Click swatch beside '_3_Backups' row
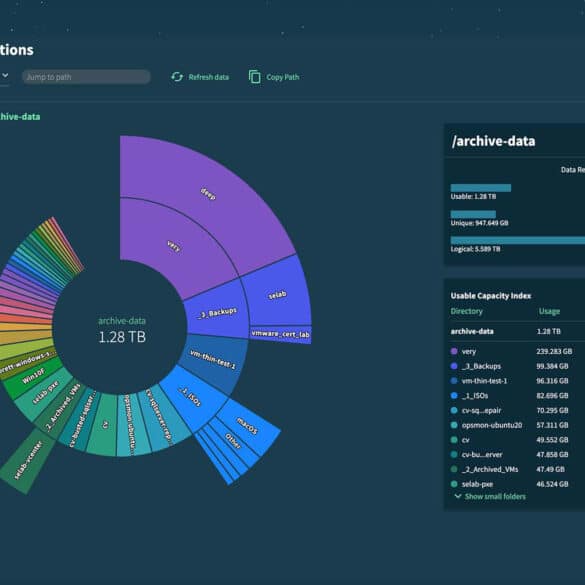585x585 pixels. (x=454, y=366)
